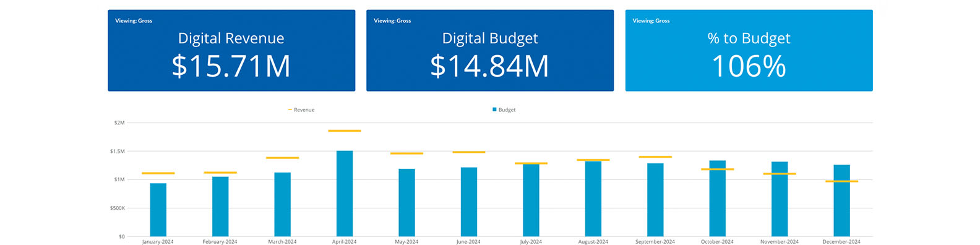Toggle the Budget legend entry
The image size is (980, 245).
point(504,110)
